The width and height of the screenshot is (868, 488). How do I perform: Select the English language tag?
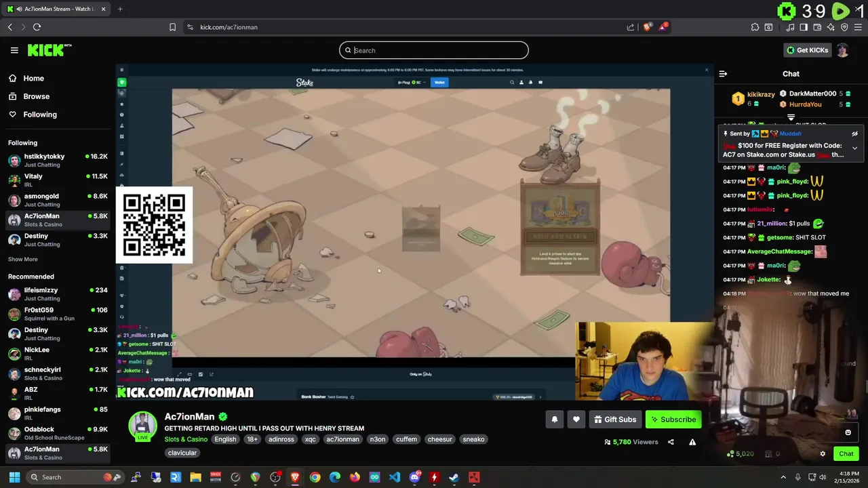coord(225,439)
